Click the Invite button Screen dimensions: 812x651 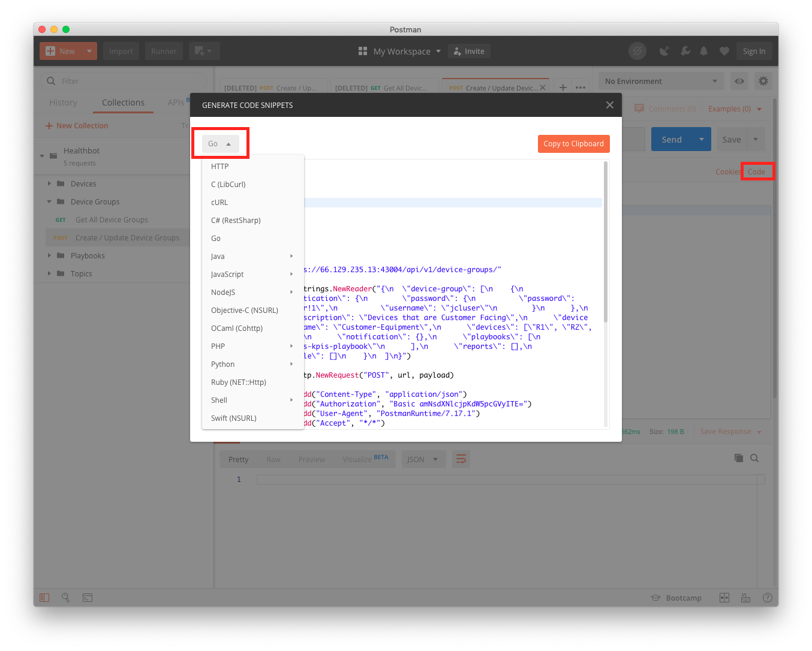pyautogui.click(x=469, y=52)
